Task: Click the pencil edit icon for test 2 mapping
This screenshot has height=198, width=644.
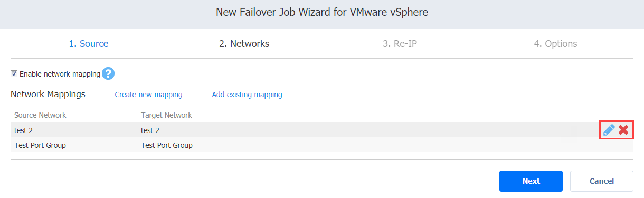Action: coord(609,130)
